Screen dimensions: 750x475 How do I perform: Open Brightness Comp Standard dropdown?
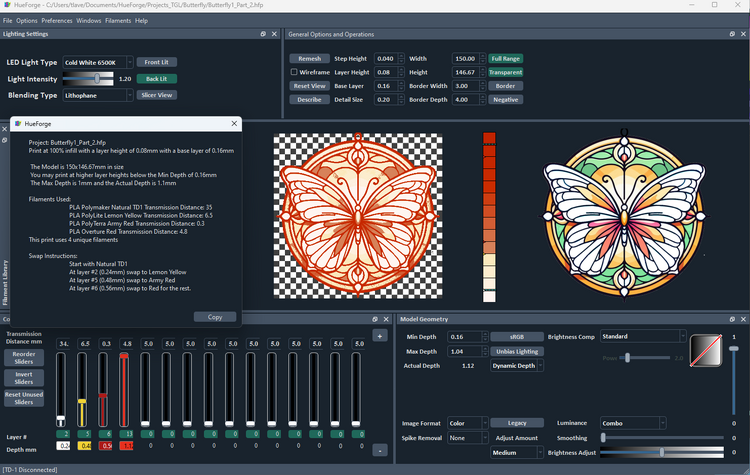(643, 336)
